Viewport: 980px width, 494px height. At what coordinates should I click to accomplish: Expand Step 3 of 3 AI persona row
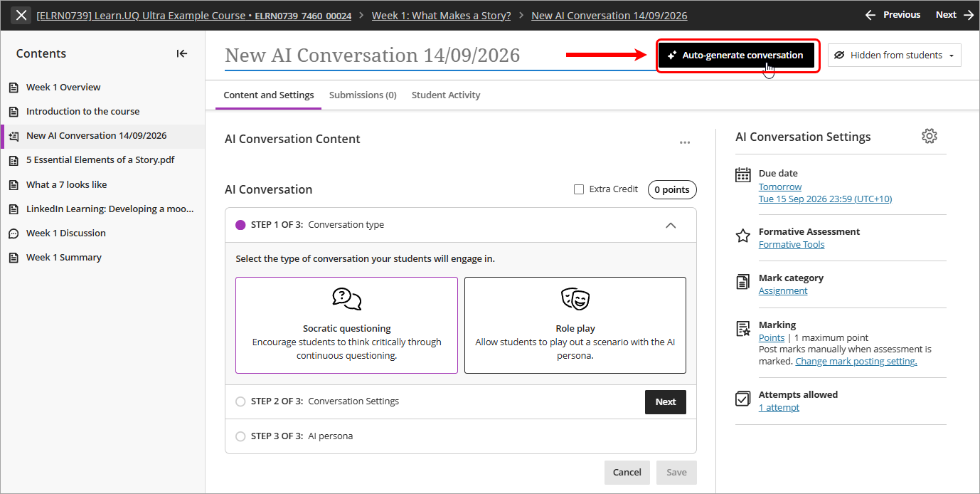pyautogui.click(x=461, y=436)
